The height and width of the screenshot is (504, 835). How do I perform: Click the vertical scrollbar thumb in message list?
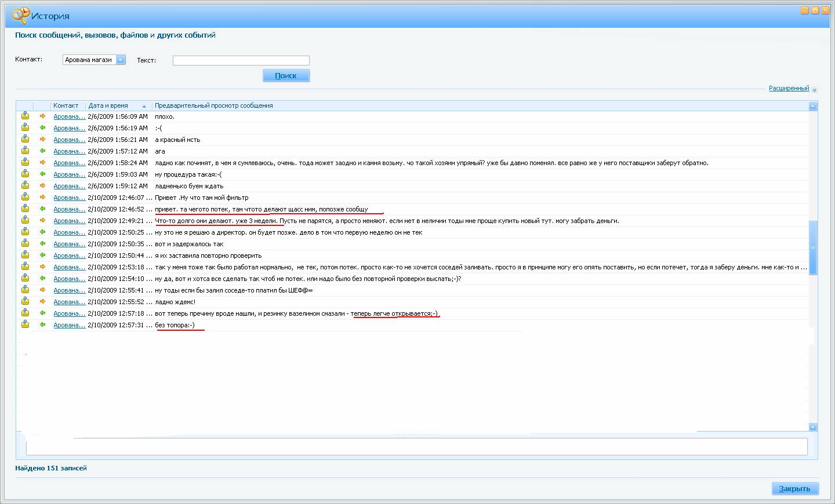pyautogui.click(x=812, y=247)
